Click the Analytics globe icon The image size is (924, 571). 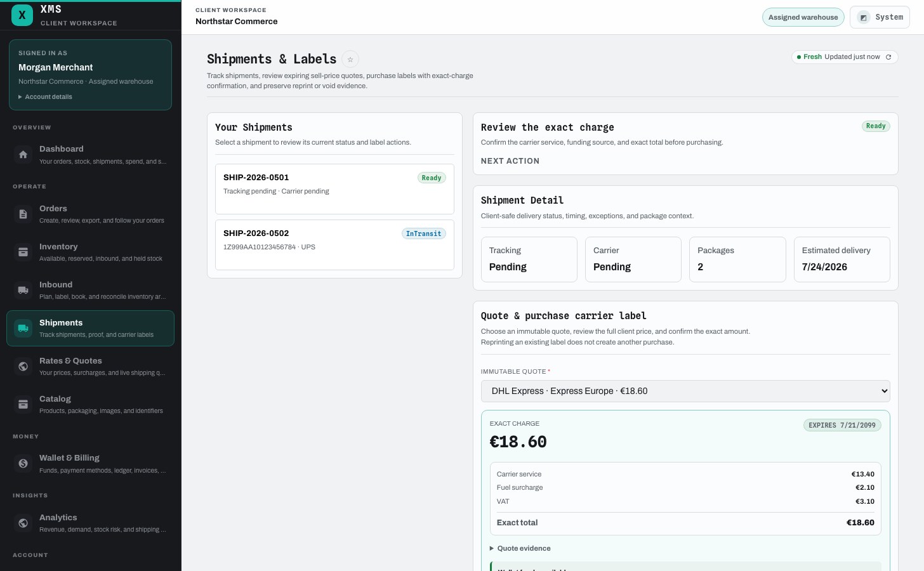tap(23, 523)
